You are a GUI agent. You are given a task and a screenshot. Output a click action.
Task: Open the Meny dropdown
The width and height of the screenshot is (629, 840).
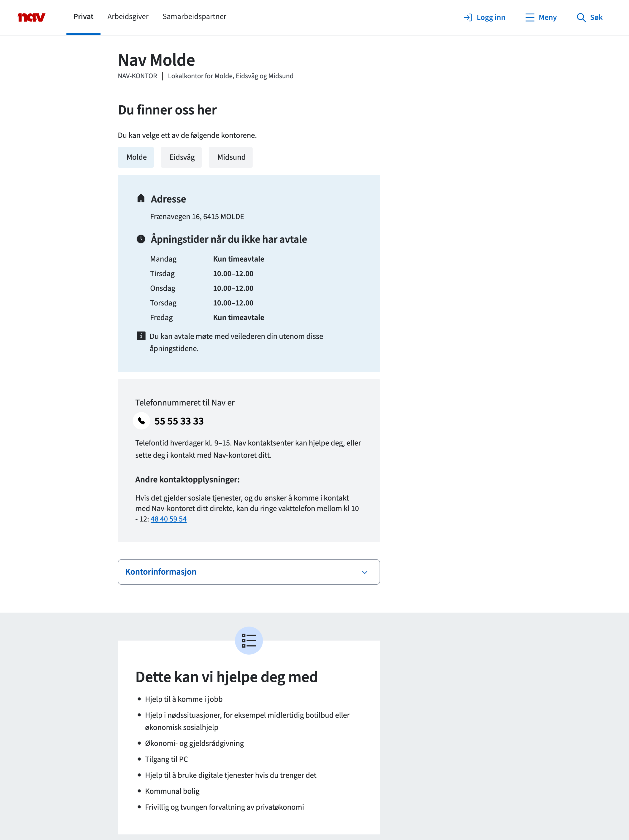coord(541,17)
